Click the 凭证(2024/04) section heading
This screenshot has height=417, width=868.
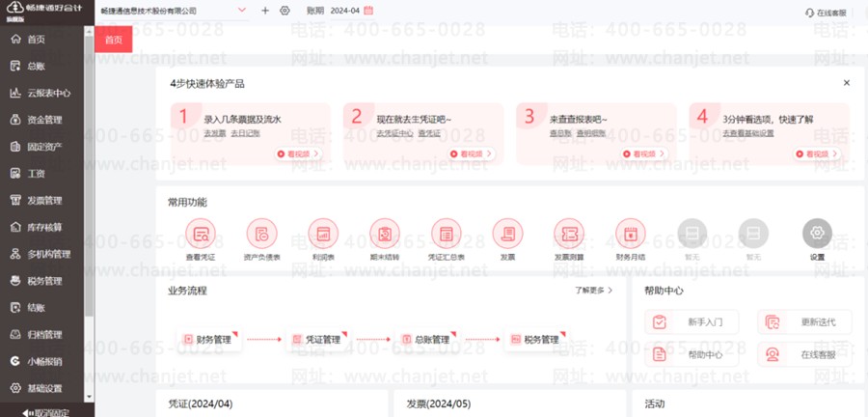[x=200, y=404]
